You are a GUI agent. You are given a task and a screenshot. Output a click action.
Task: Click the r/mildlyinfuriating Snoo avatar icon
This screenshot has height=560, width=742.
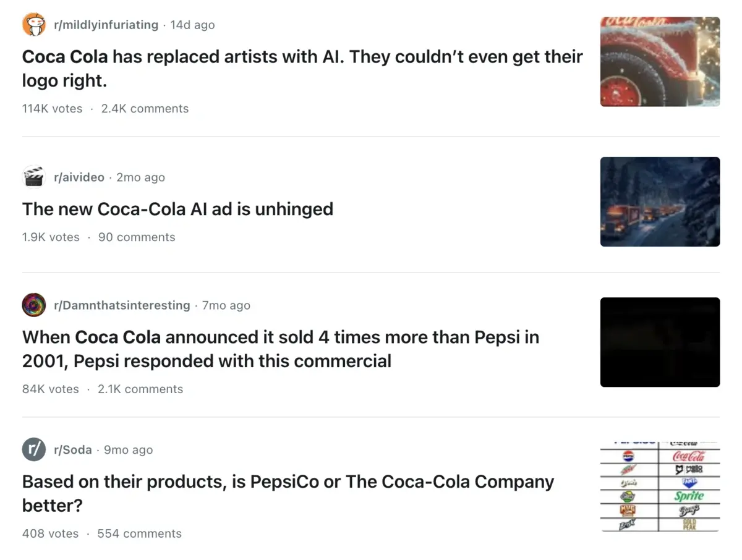pyautogui.click(x=33, y=24)
